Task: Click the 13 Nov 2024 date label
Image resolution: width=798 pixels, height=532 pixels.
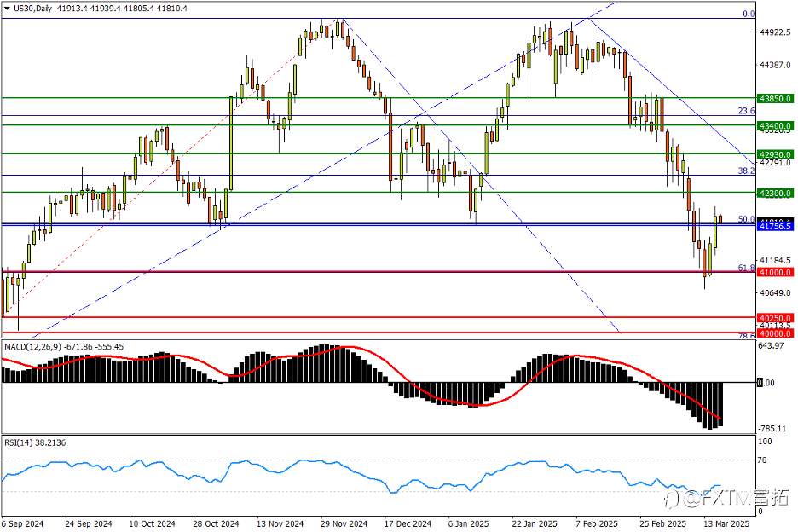Action: (280, 523)
